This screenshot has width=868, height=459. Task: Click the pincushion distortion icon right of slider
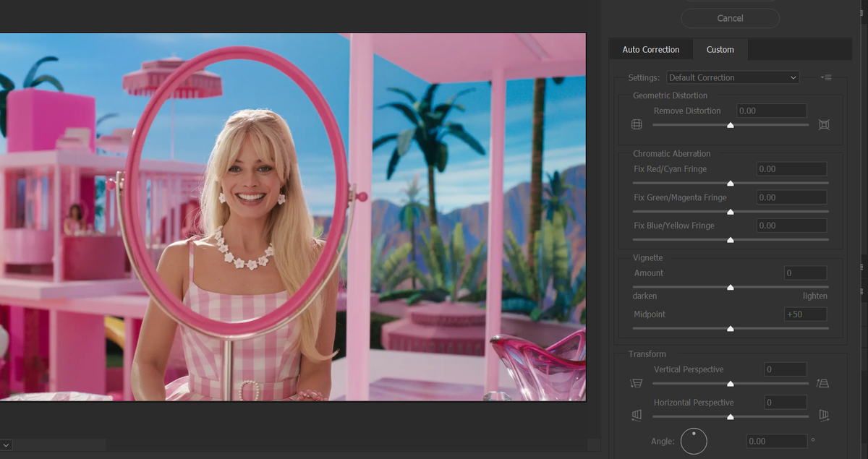[824, 124]
